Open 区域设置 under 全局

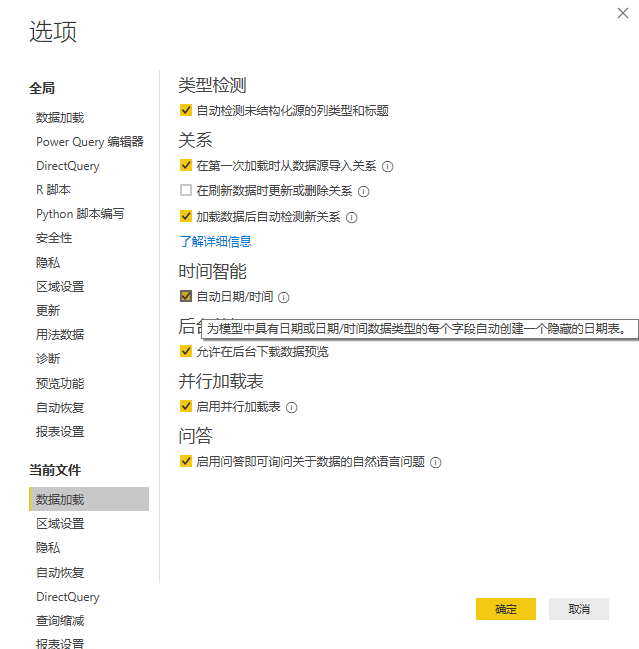[x=60, y=286]
